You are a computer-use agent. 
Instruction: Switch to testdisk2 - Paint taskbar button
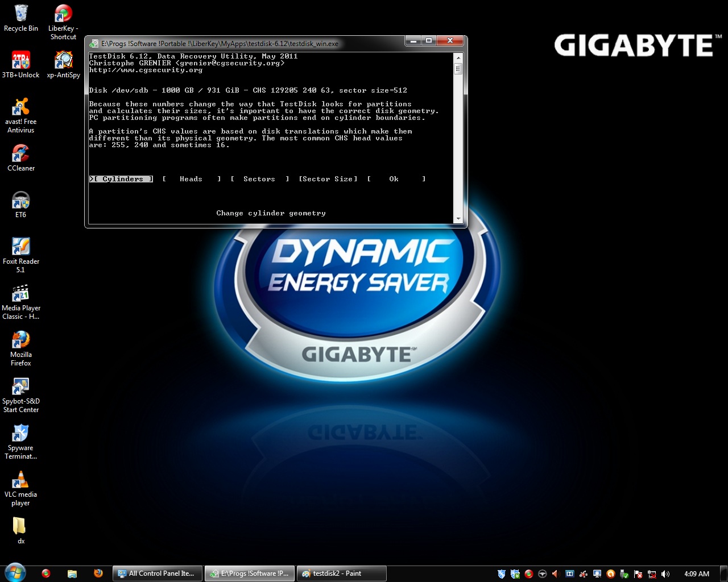[x=342, y=573]
